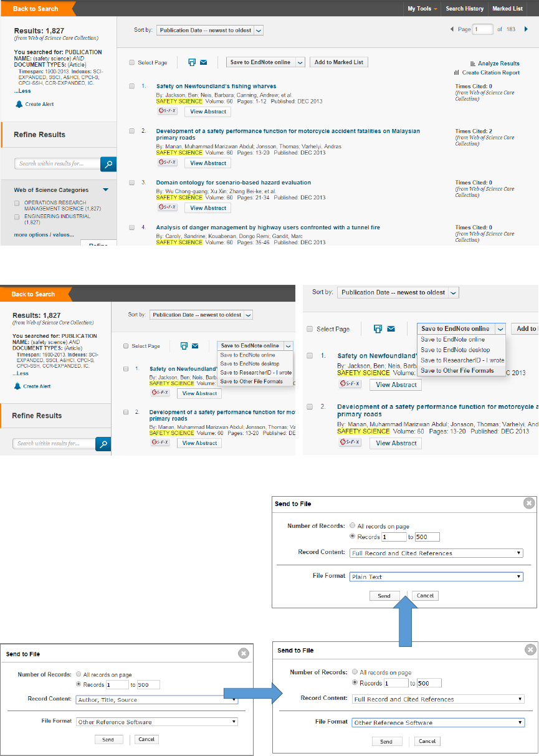This screenshot has height=756, width=539.
Task: Click S·F·X icon under Manan record in enlarged view
Action: [350, 442]
